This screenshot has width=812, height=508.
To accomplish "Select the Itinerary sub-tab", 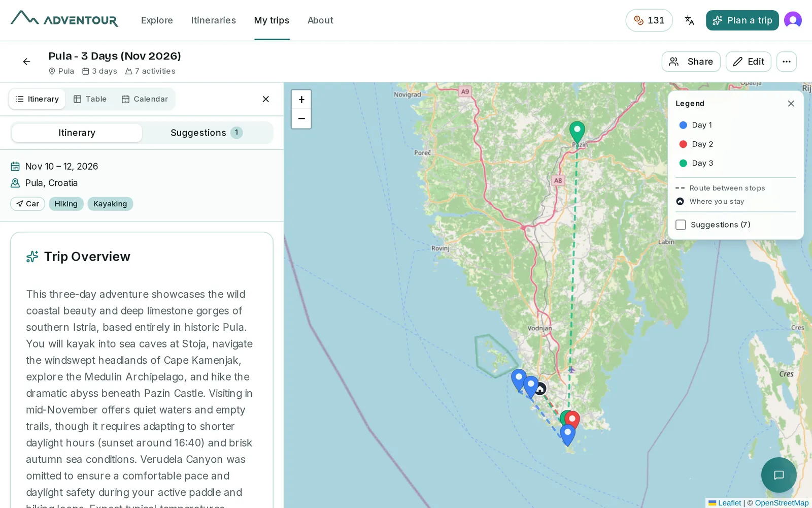I will 77,133.
